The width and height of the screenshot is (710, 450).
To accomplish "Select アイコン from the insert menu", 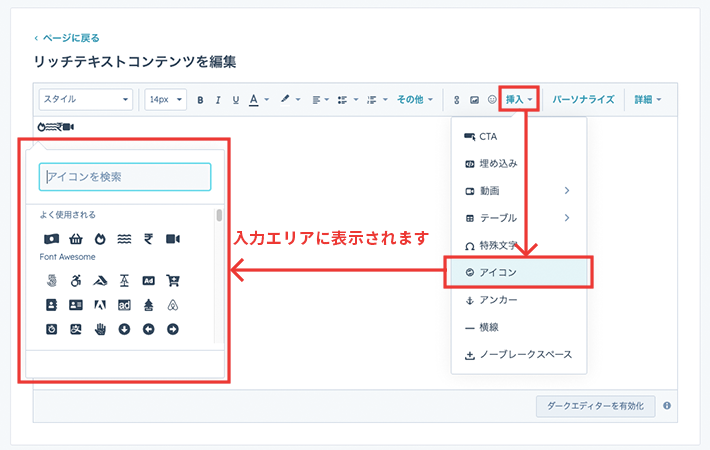I will [519, 272].
